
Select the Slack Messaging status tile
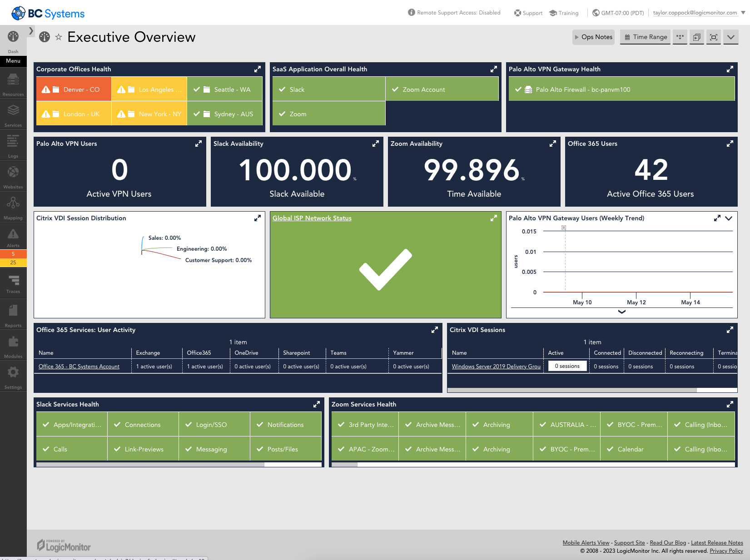click(214, 449)
